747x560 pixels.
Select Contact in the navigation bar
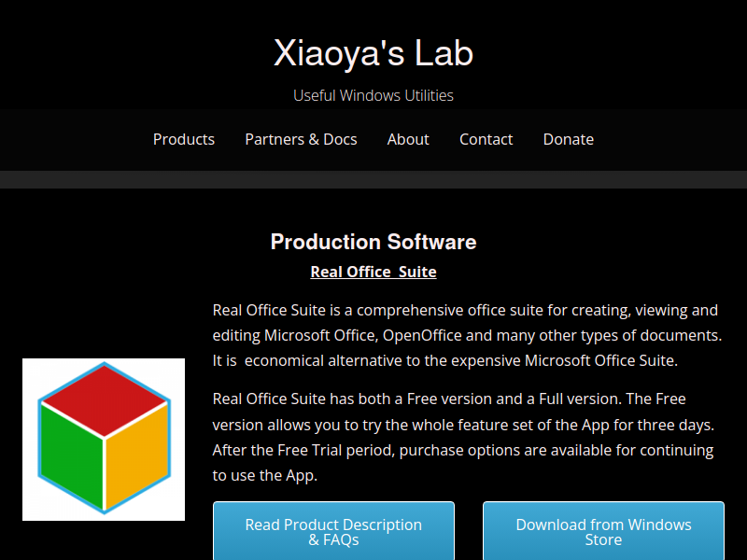(x=486, y=139)
